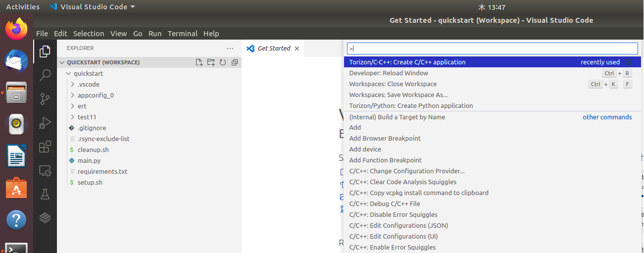Open Rhythmbox from the dock
Viewport: 644px width, 253px height.
16,124
